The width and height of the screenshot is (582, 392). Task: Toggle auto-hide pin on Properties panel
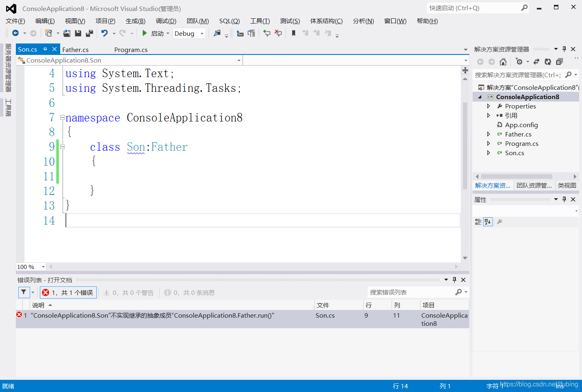tap(564, 199)
